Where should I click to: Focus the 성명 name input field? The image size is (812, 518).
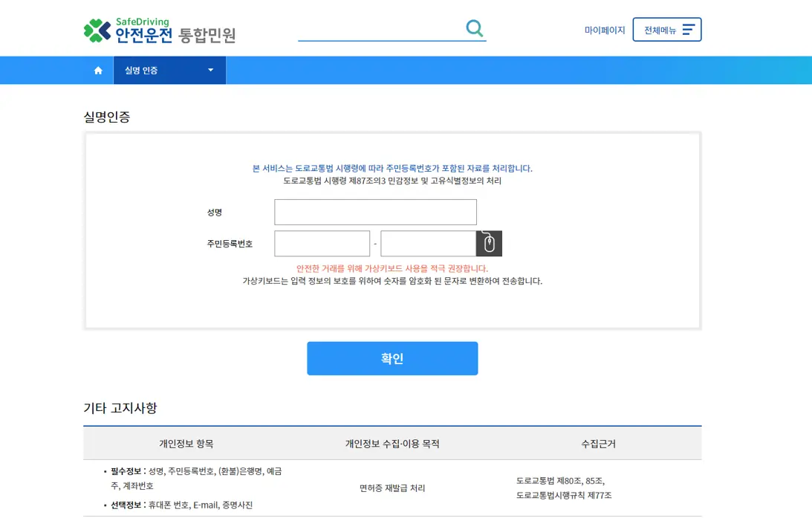tap(375, 212)
